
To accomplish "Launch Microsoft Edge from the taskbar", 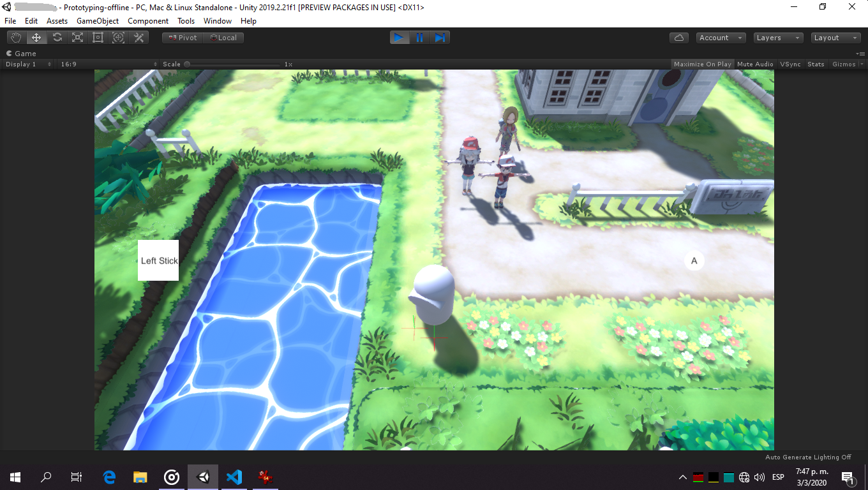I will 109,477.
